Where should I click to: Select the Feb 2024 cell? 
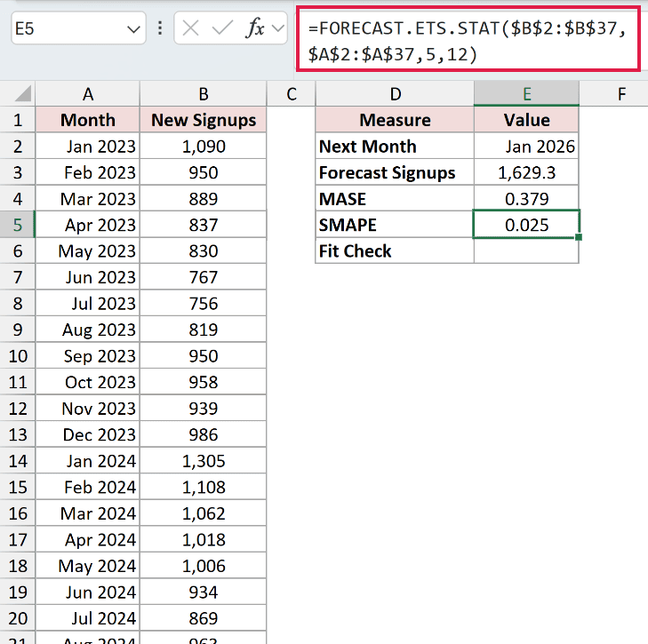click(88, 487)
